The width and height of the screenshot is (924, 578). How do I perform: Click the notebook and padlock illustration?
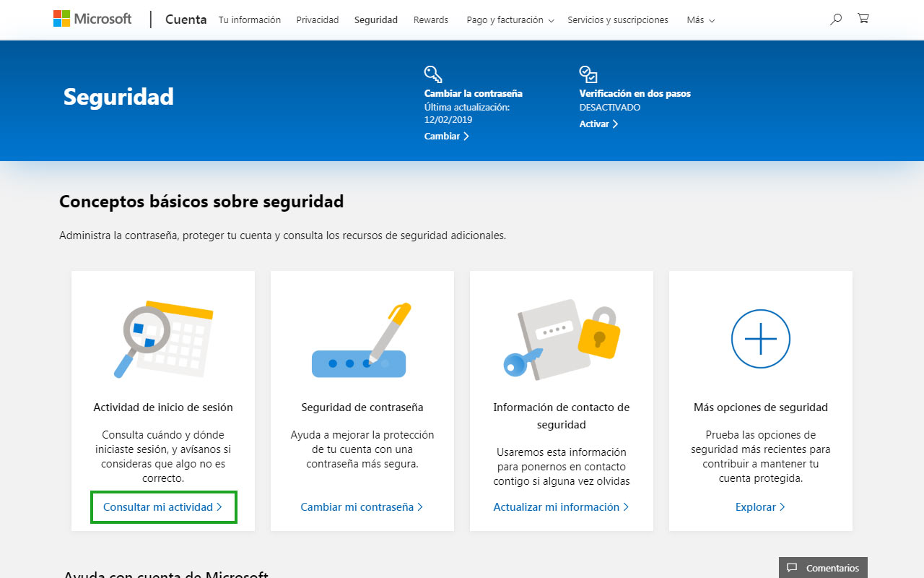click(x=562, y=339)
